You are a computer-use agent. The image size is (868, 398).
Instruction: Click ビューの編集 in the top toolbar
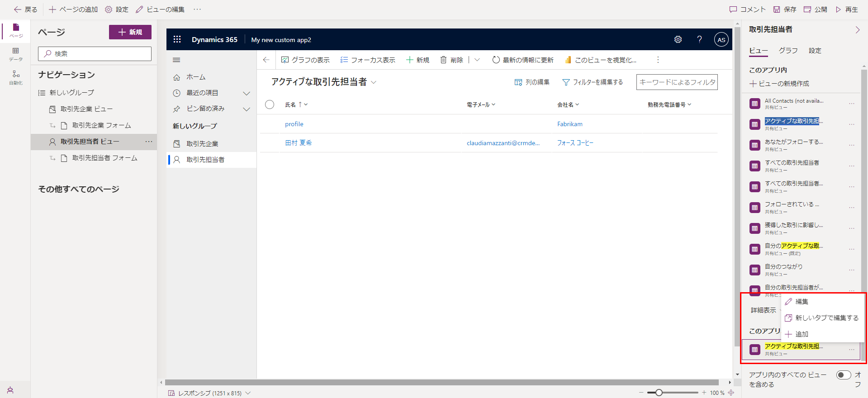click(160, 9)
